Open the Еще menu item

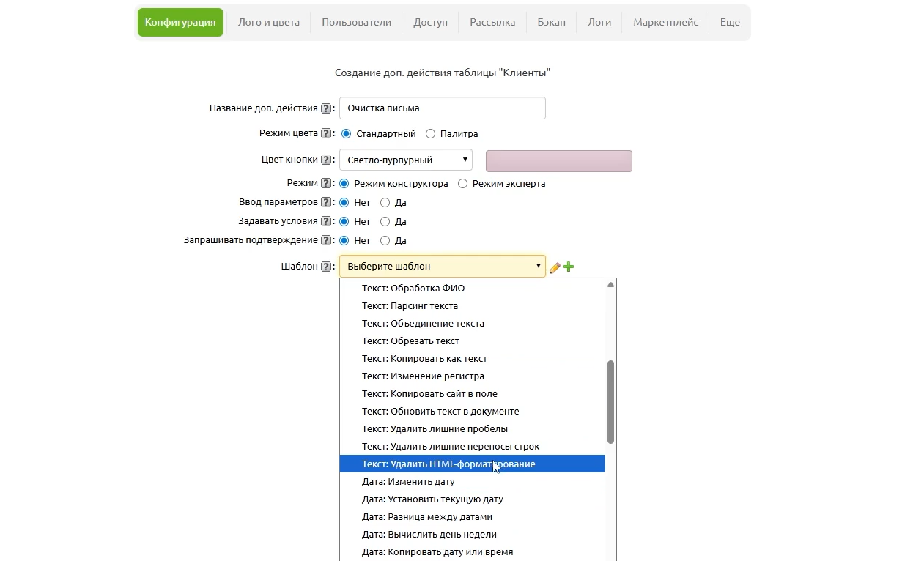coord(729,22)
